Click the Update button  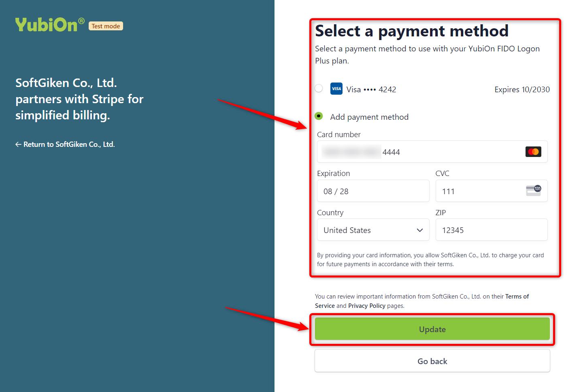click(432, 329)
